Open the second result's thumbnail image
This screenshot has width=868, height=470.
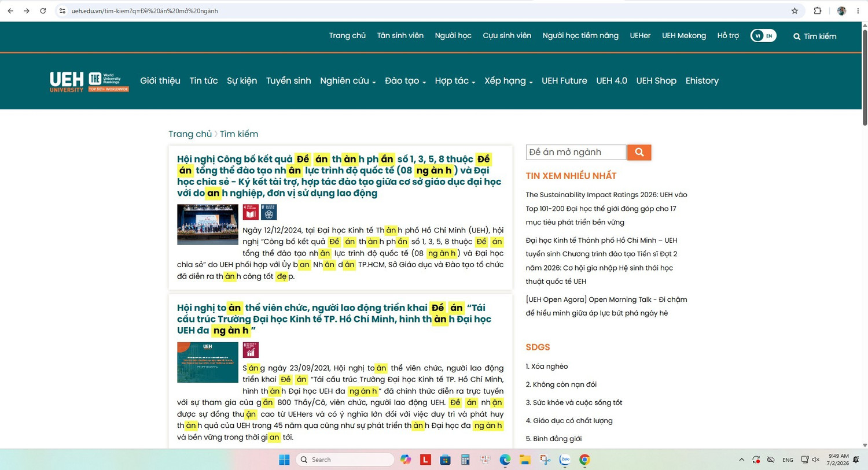[x=208, y=362]
